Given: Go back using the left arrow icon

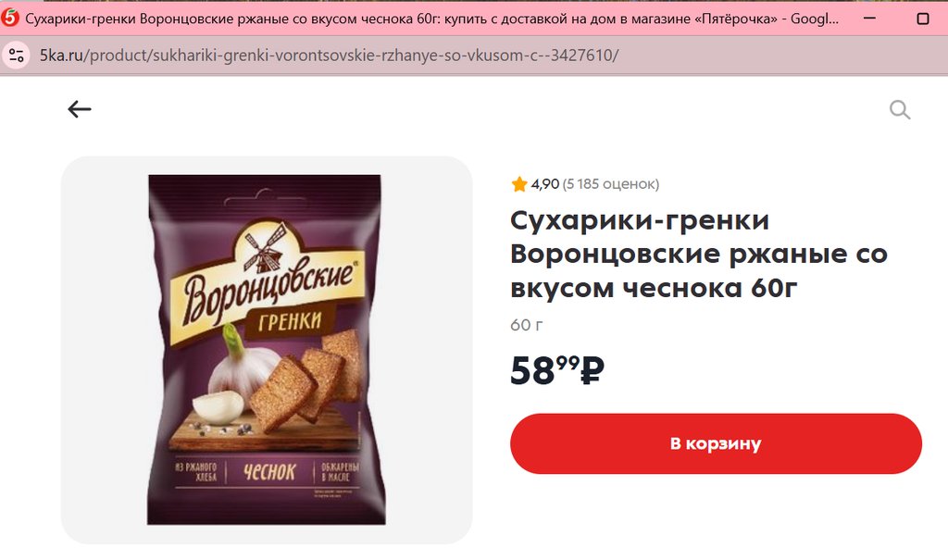Looking at the screenshot, I should tap(80, 109).
